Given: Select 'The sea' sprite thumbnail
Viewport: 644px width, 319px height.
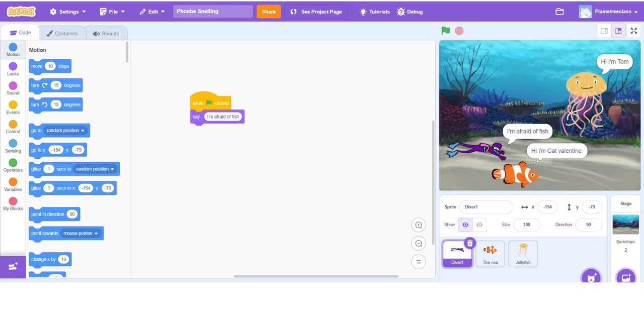Looking at the screenshot, I should (x=490, y=254).
